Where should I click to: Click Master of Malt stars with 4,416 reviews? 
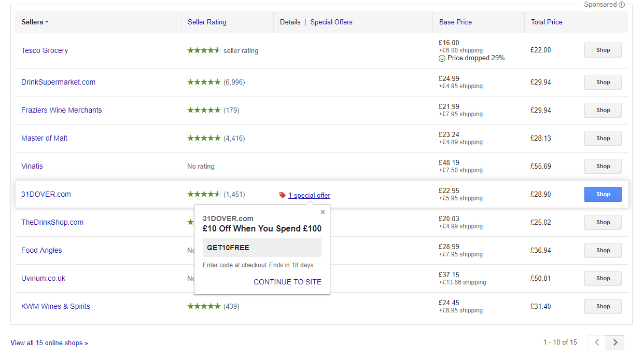[x=204, y=138]
